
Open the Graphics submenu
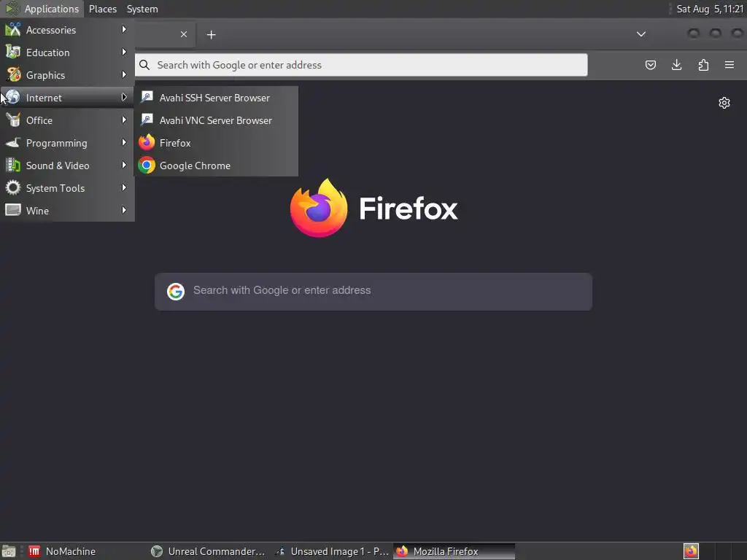[x=67, y=75]
